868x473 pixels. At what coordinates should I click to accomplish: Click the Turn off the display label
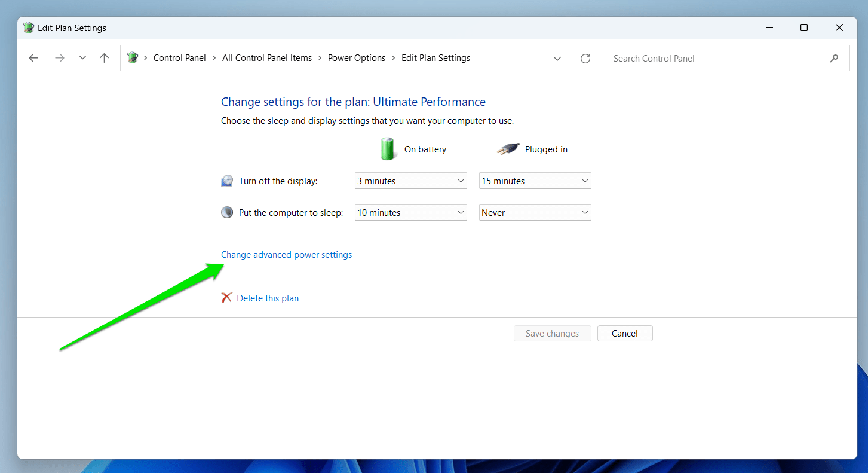278,181
